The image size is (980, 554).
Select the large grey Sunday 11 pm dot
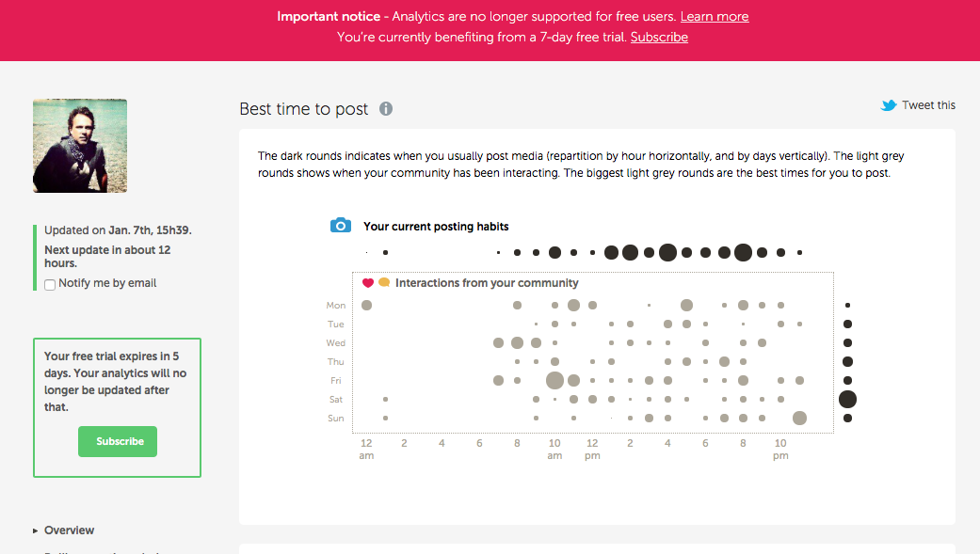[799, 419]
